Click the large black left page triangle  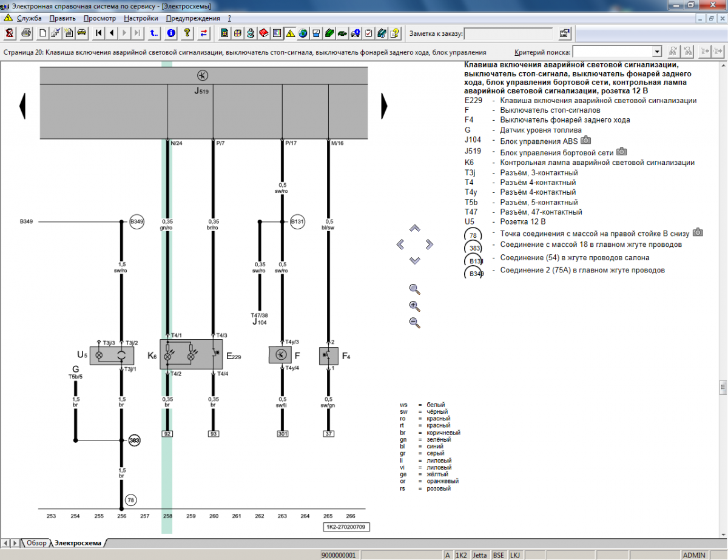coord(22,106)
